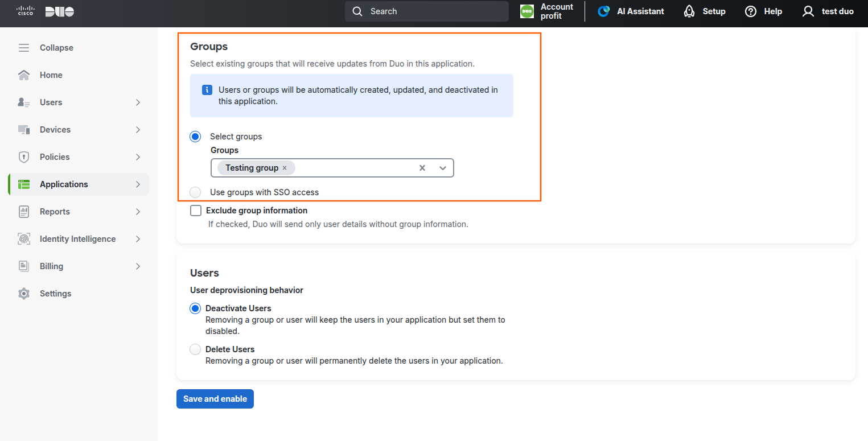868x441 pixels.
Task: Open the Home menu item
Action: pos(79,75)
